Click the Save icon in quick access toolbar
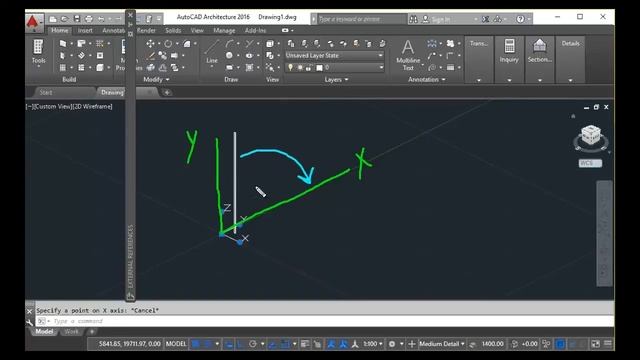Image resolution: width=640 pixels, height=360 pixels. 77,19
